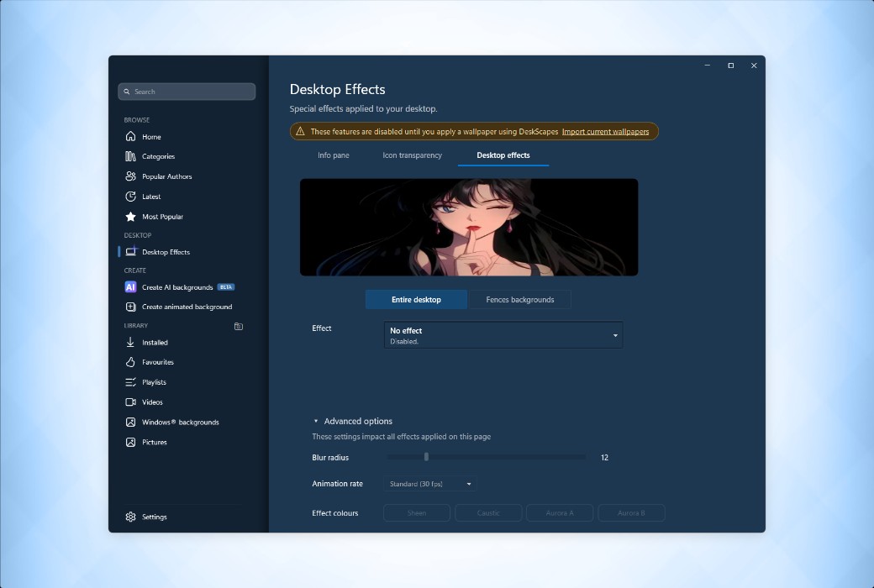Open the Animation rate dropdown

(429, 485)
